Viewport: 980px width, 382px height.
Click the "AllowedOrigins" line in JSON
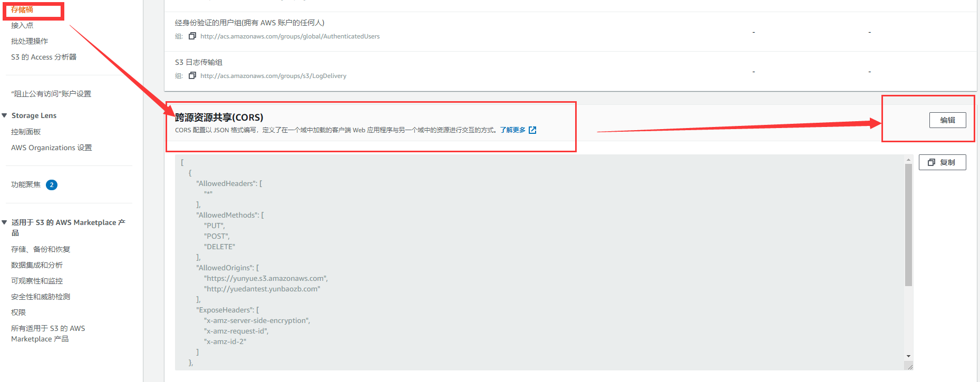pyautogui.click(x=228, y=268)
